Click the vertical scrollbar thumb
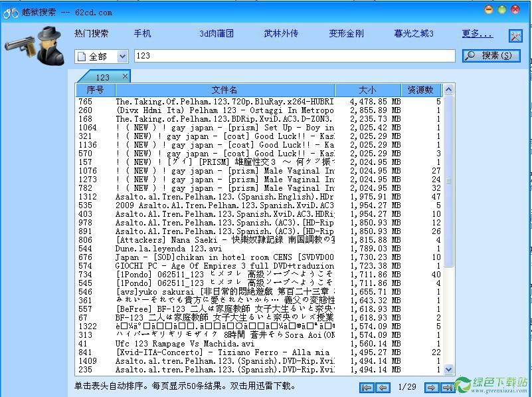Viewport: 532px width, 397px height. click(x=448, y=182)
